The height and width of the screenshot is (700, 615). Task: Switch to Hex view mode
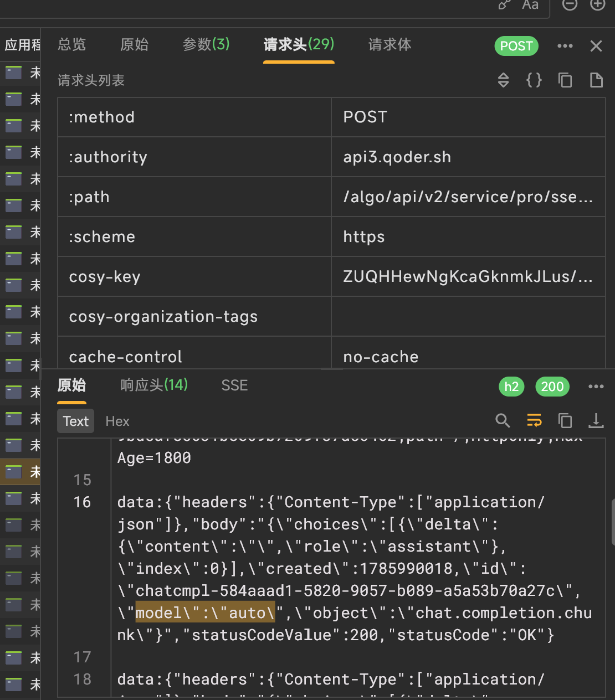tap(117, 421)
